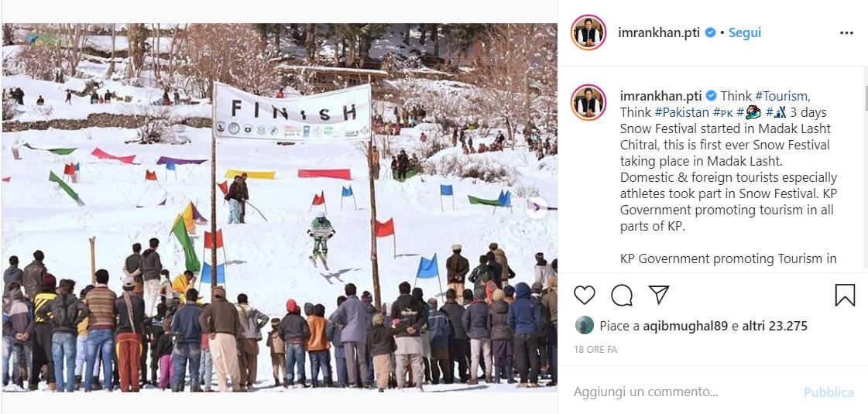Click the header profile avatar

[x=588, y=33]
